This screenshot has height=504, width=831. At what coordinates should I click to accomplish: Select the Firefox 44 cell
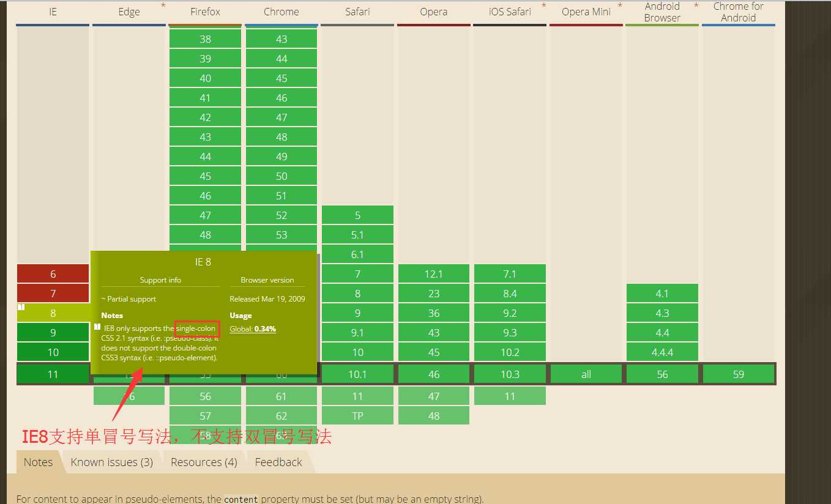point(205,157)
